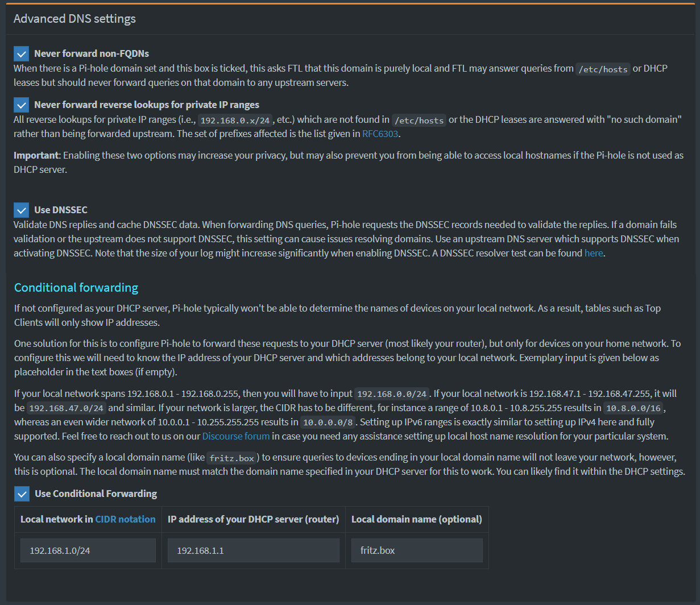
Task: Untick the Never forward non-FQDNs checkbox
Action: (x=22, y=54)
